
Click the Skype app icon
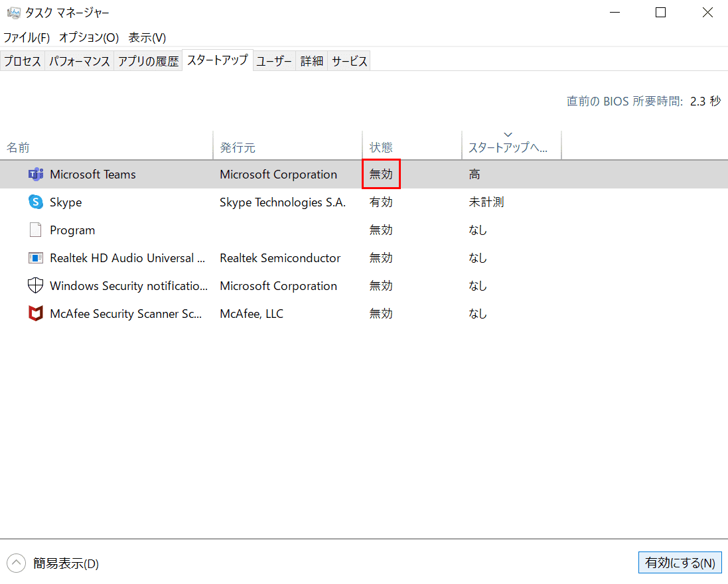click(x=36, y=202)
